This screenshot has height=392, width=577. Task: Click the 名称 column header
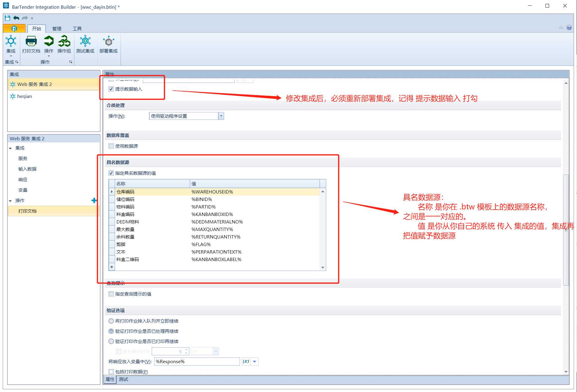tap(152, 184)
